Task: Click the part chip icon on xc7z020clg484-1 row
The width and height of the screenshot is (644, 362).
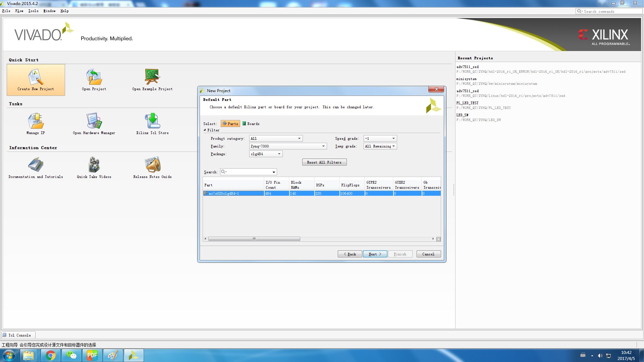Action: coord(206,193)
